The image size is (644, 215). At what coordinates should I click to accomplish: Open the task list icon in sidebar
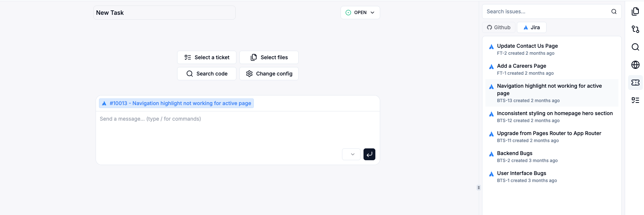[635, 100]
